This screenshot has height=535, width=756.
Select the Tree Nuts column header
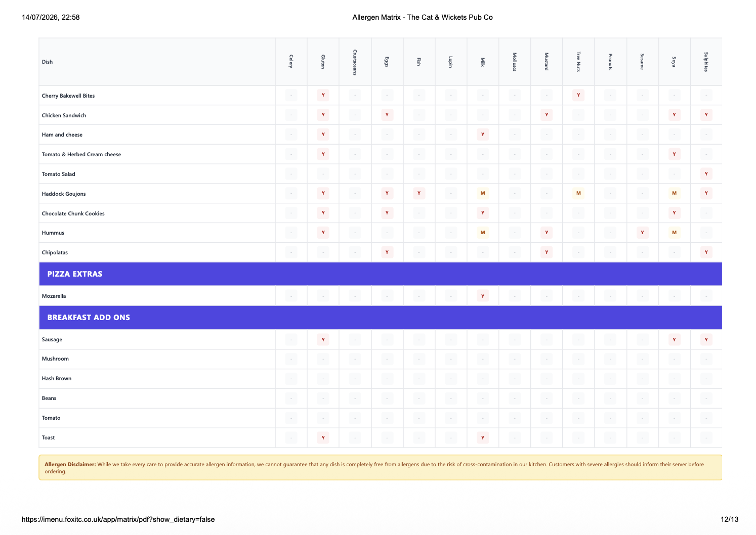tap(578, 62)
